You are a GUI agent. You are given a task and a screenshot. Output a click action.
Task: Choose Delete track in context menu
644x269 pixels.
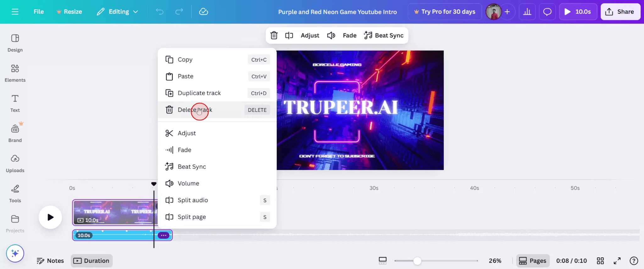(217, 110)
